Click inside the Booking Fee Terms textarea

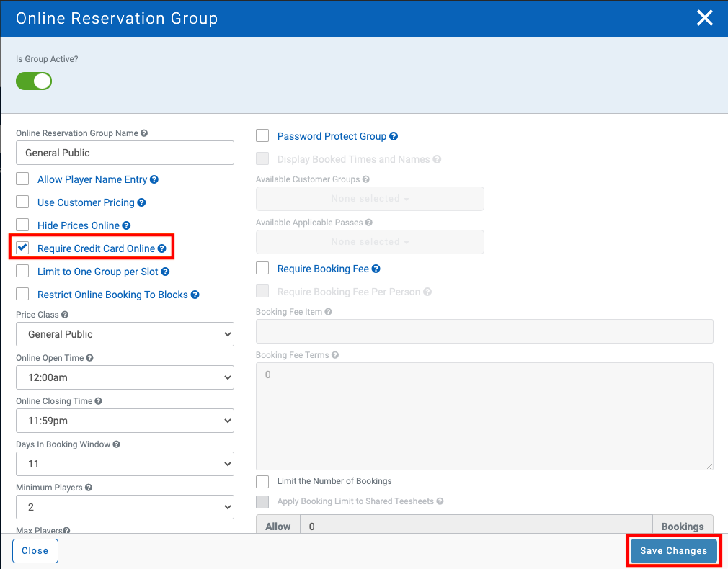[x=484, y=416]
